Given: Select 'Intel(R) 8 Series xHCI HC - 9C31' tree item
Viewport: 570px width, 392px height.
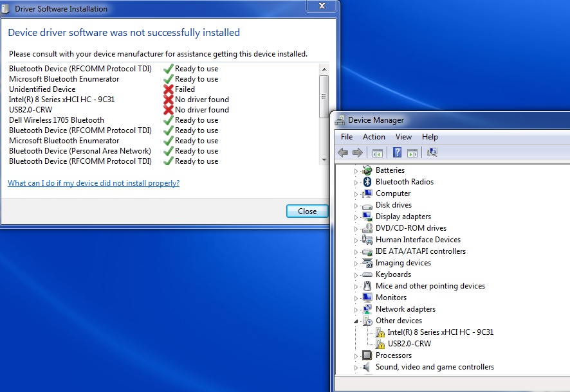Looking at the screenshot, I should [x=440, y=332].
